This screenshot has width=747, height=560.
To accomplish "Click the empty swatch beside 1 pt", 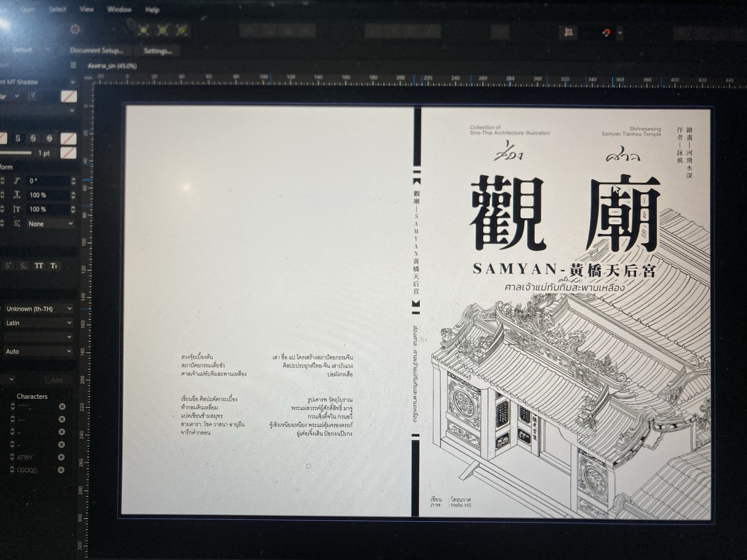I will [x=68, y=153].
